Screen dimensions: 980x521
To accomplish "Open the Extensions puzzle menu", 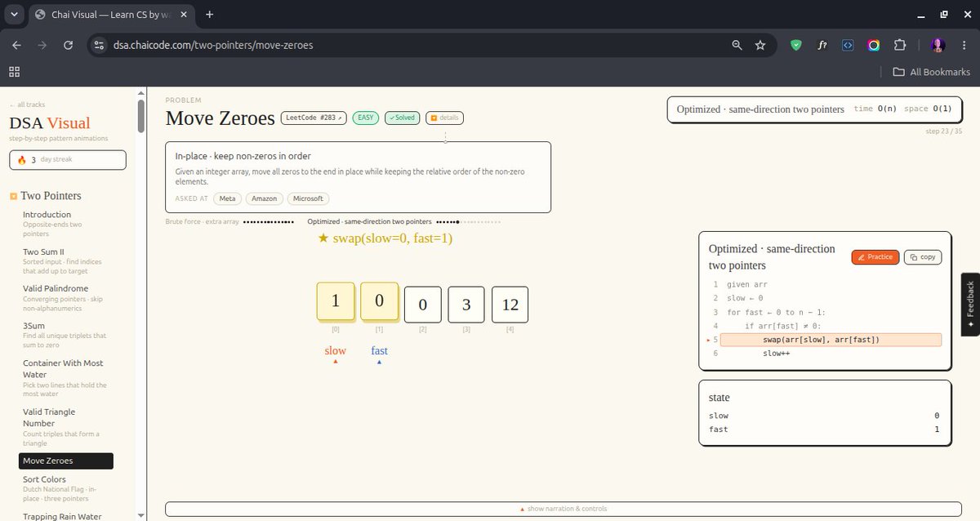I will pos(900,45).
